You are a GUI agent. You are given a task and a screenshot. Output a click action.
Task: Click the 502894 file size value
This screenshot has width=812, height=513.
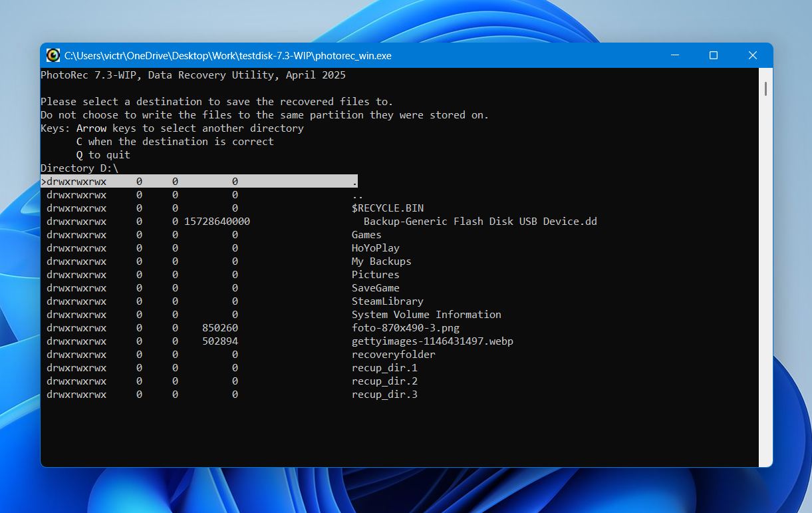(x=220, y=341)
